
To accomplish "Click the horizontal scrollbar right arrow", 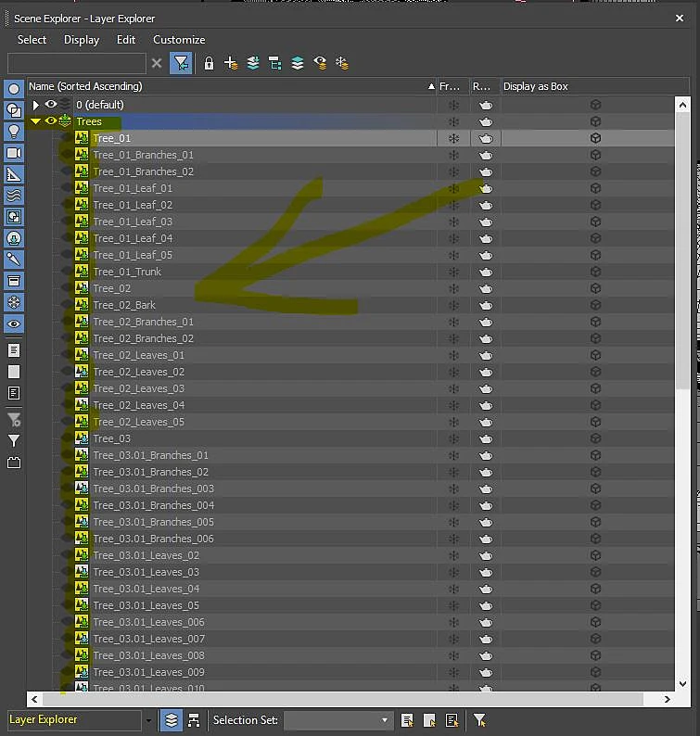I will click(x=668, y=699).
